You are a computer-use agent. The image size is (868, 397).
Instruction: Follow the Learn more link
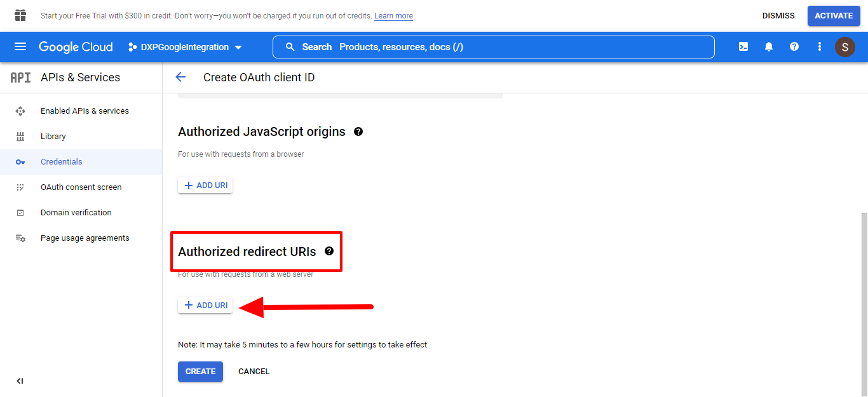pos(393,16)
